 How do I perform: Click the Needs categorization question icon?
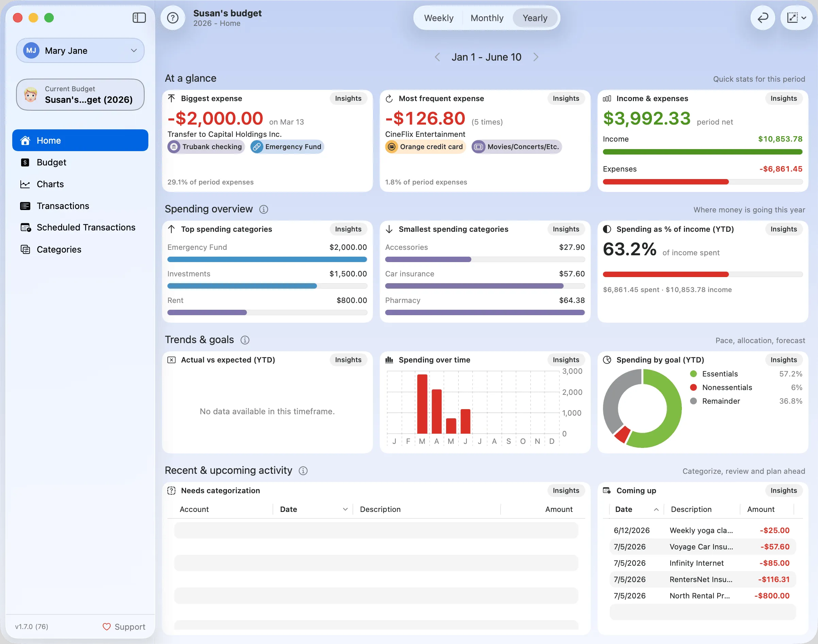(171, 490)
